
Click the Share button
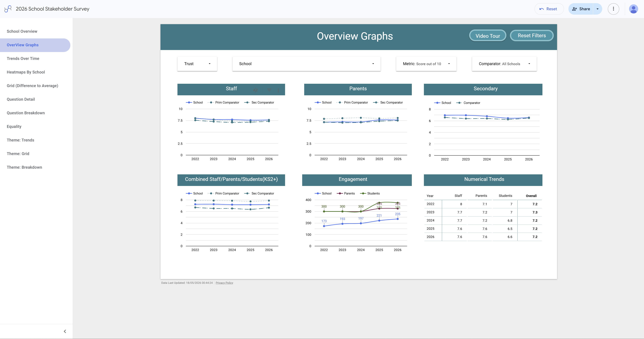point(581,9)
